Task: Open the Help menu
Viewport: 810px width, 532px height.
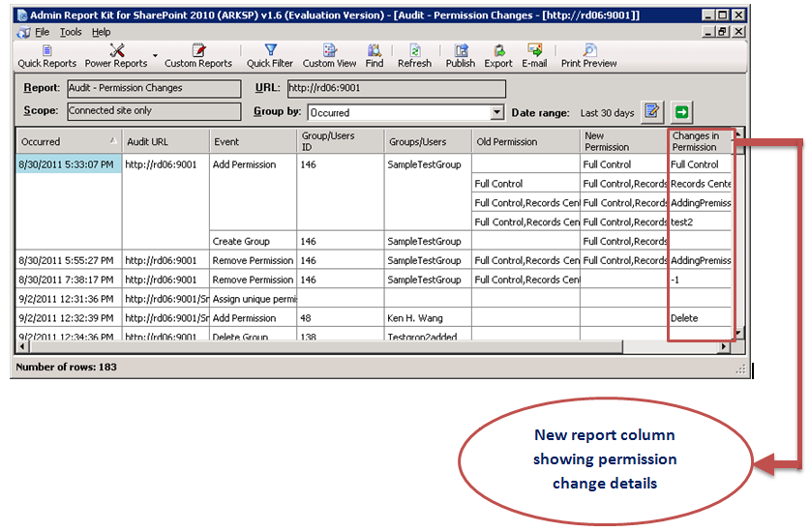Action: pos(102,32)
